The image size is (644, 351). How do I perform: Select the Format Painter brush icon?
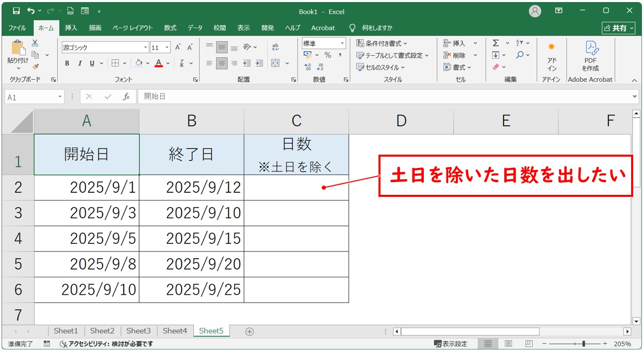tap(35, 66)
